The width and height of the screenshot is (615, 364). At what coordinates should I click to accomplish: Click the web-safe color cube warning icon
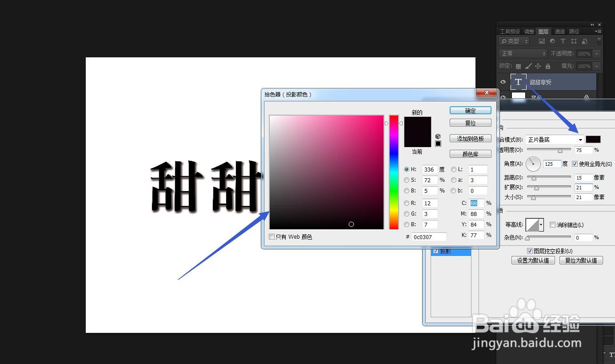[x=438, y=136]
